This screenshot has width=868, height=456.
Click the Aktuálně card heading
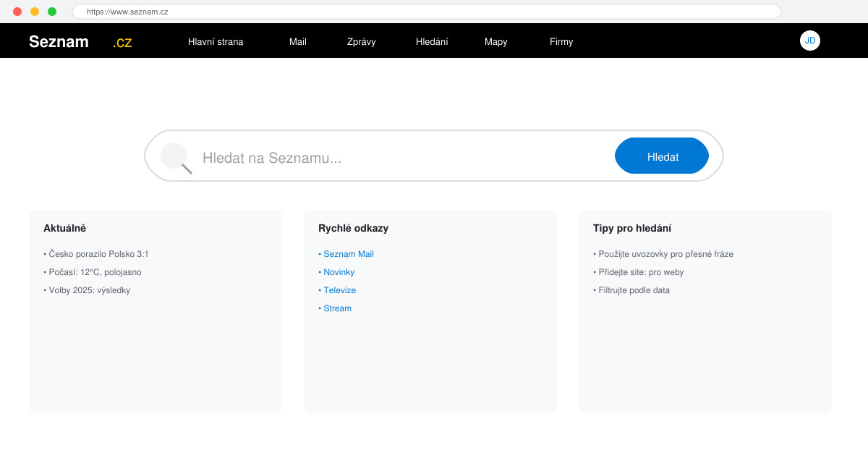64,228
